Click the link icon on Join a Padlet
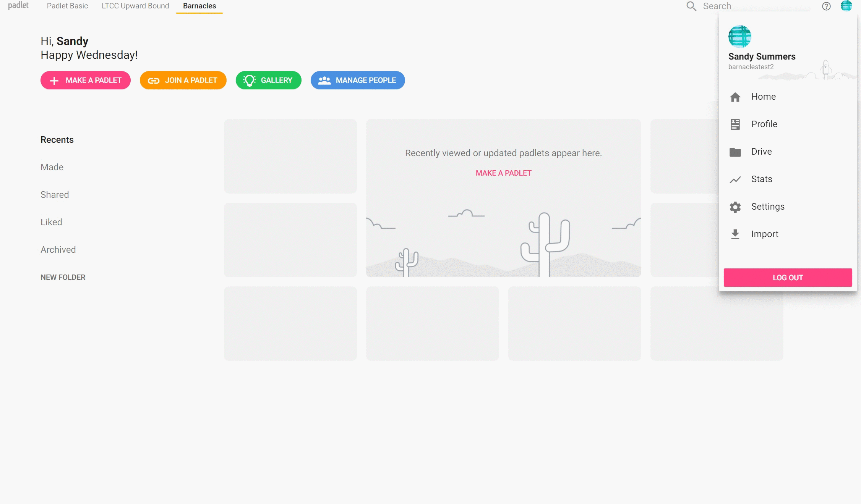Image resolution: width=861 pixels, height=504 pixels. [x=154, y=81]
